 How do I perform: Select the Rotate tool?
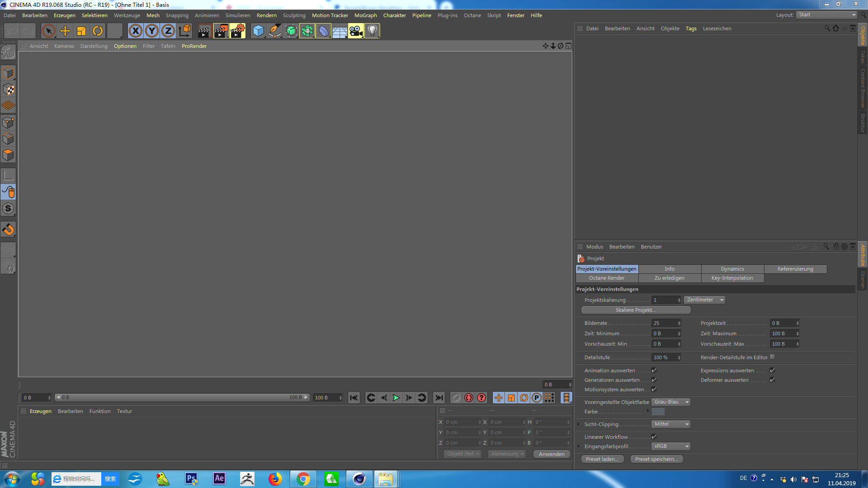point(98,31)
